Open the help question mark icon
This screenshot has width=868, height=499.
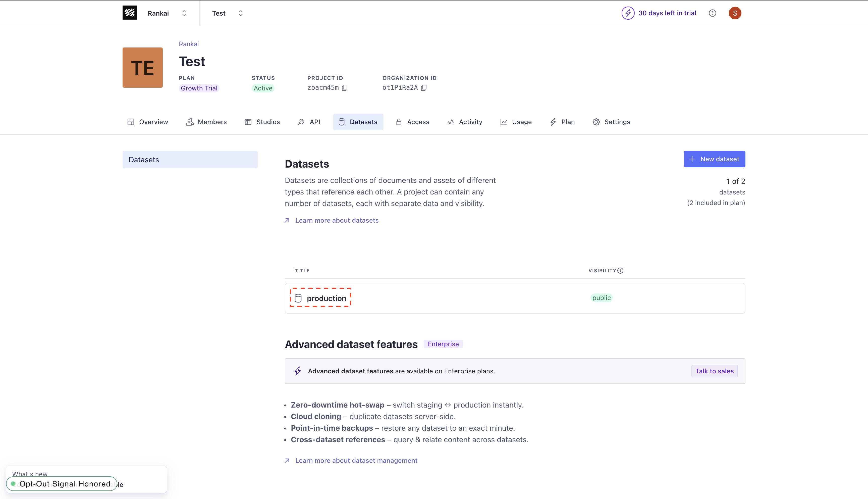(713, 13)
